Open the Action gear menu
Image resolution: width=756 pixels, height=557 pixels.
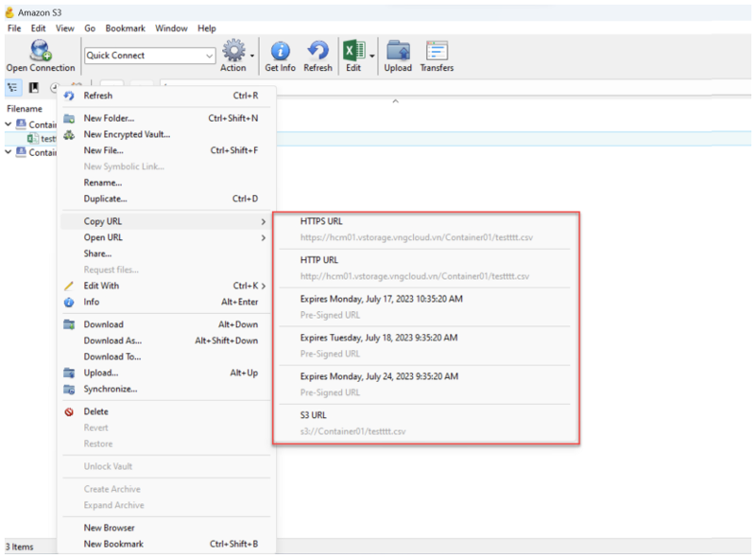[x=233, y=56]
